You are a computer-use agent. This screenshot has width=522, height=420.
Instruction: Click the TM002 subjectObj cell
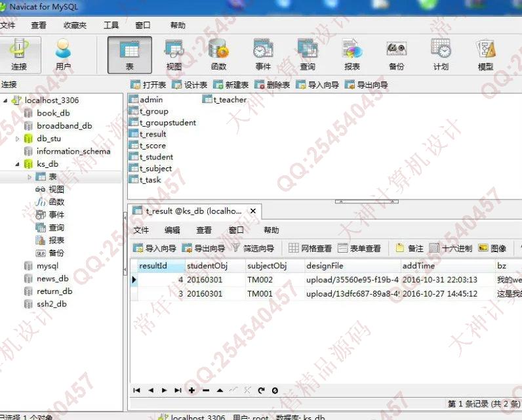coord(274,280)
